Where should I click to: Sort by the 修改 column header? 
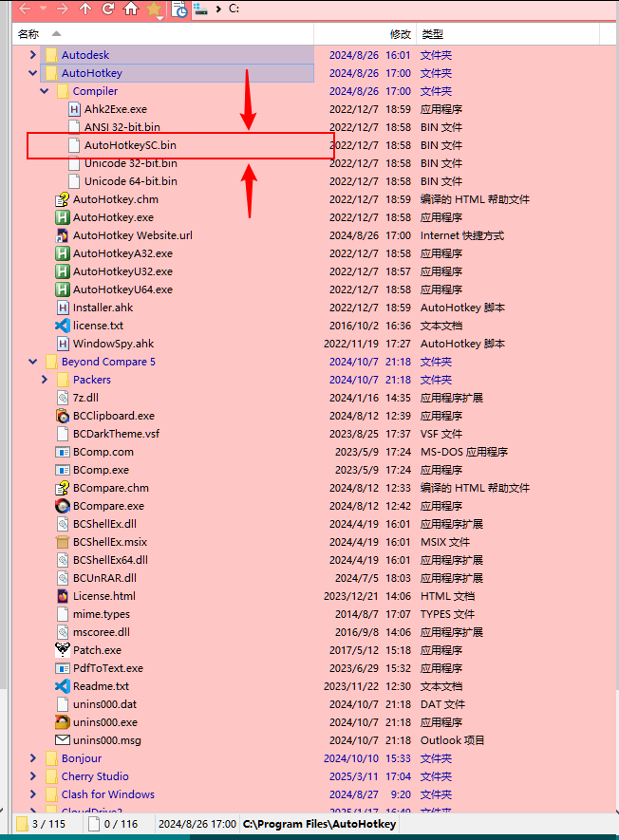[x=401, y=34]
